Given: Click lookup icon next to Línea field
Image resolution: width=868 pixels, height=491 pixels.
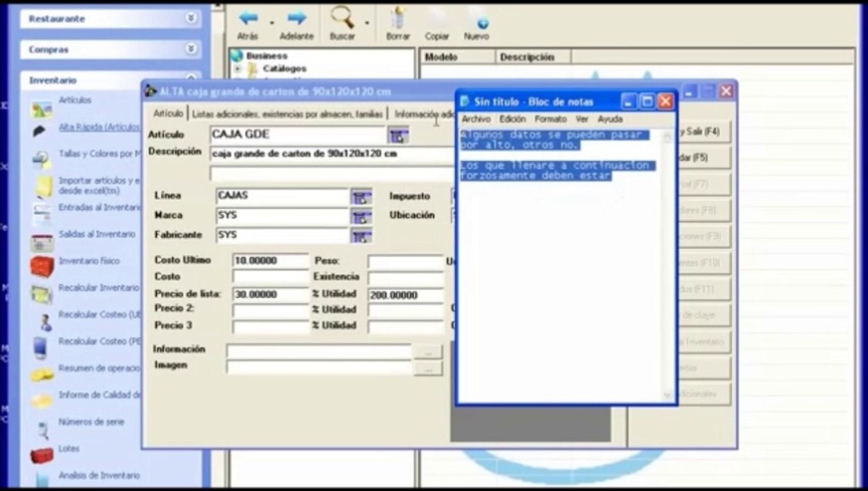Looking at the screenshot, I should tap(361, 197).
